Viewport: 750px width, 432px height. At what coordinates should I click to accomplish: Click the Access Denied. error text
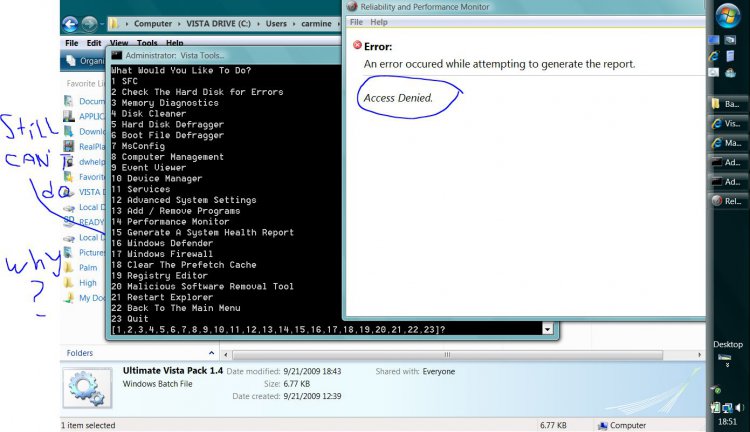click(398, 98)
